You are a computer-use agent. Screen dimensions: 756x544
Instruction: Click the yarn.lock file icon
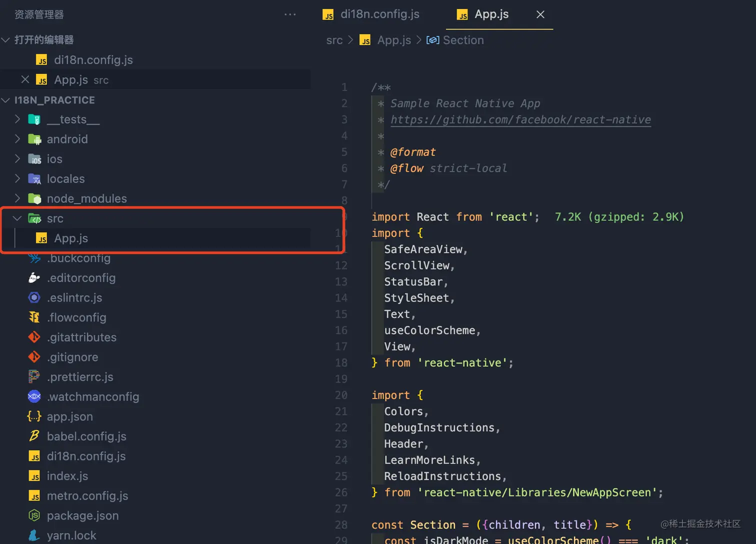click(x=34, y=535)
